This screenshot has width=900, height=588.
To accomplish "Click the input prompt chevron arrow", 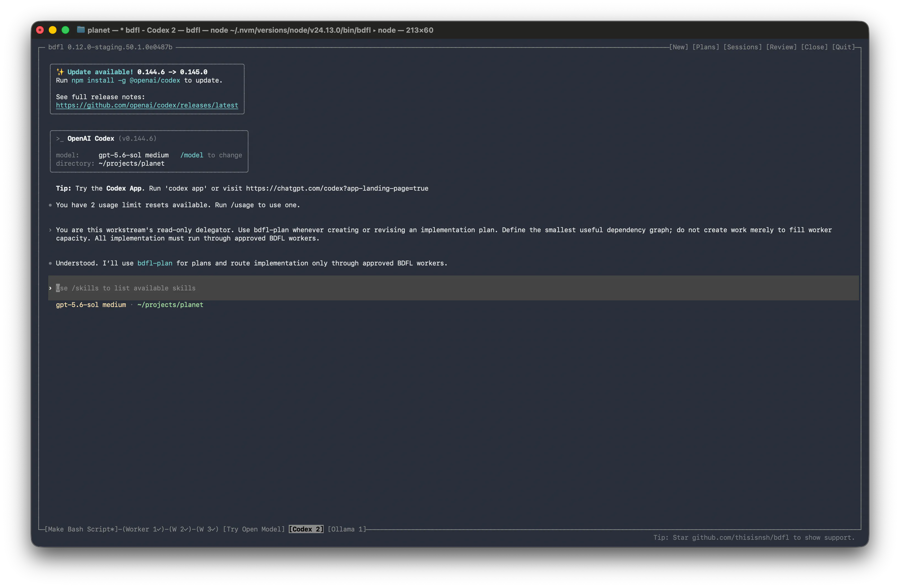I will click(x=50, y=288).
